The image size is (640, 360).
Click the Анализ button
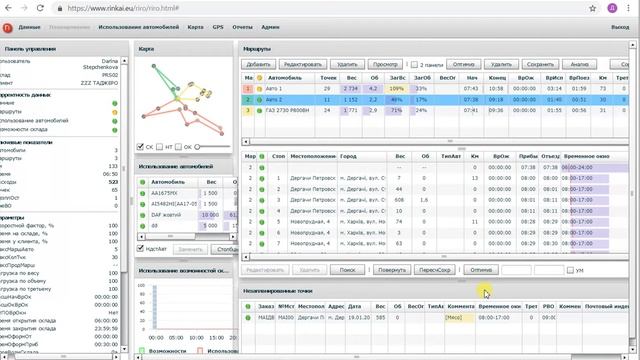(x=580, y=64)
